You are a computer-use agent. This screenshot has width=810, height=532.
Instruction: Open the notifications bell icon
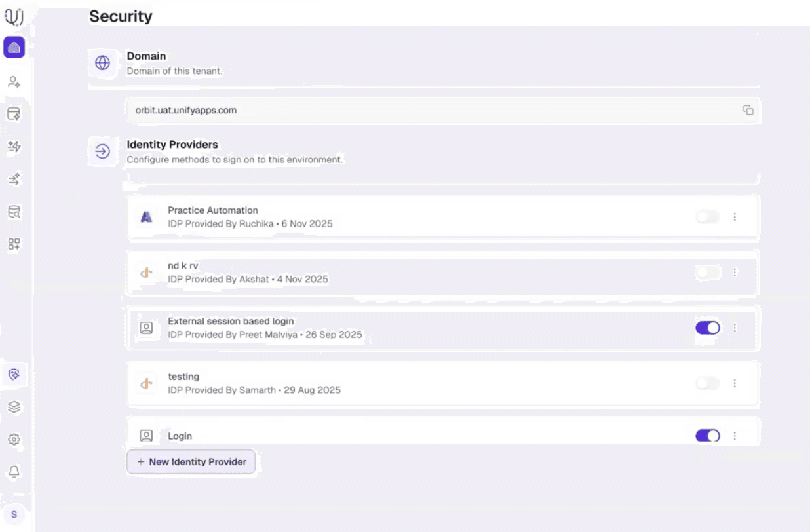(x=14, y=472)
